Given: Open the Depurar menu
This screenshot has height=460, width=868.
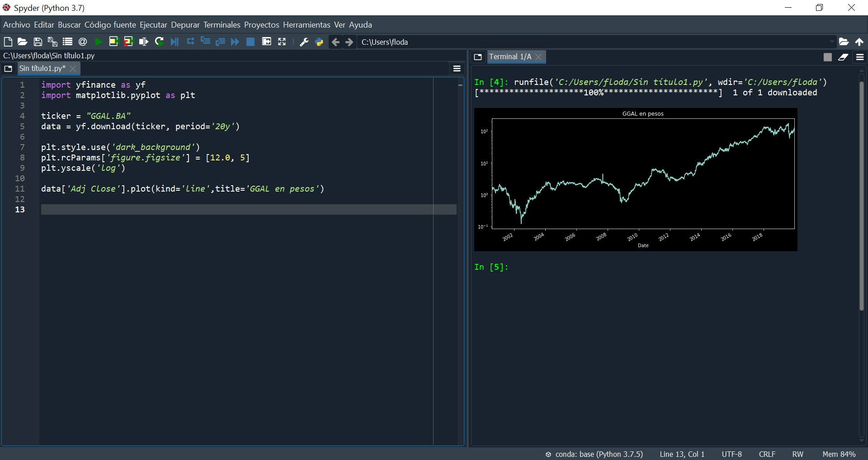Looking at the screenshot, I should pyautogui.click(x=185, y=25).
